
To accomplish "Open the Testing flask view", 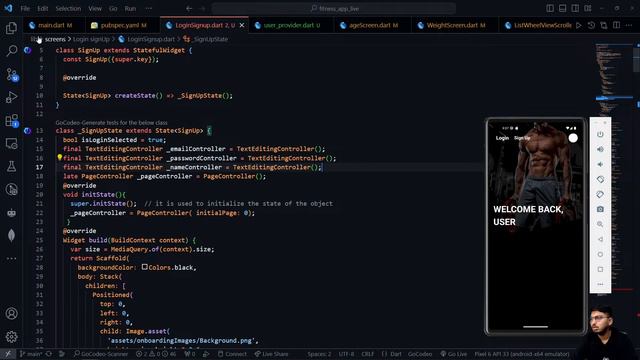I will point(11,166).
